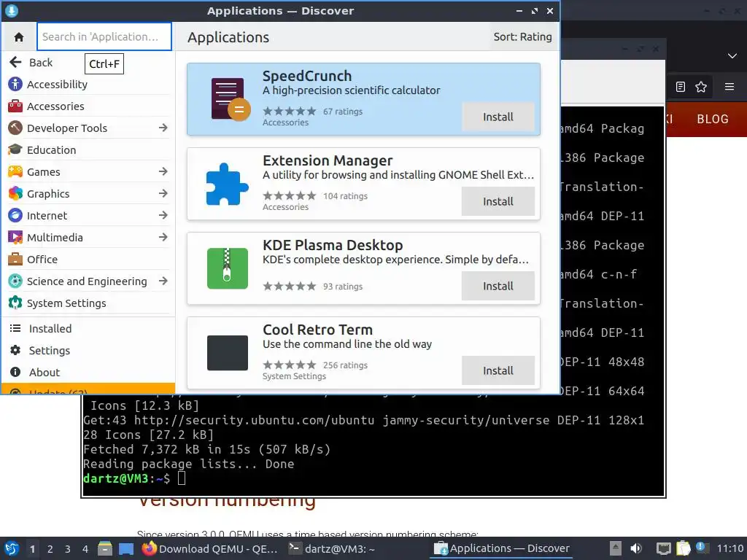Viewport: 747px width, 560px height.
Task: Click the Science and Engineering icon
Action: (x=15, y=281)
